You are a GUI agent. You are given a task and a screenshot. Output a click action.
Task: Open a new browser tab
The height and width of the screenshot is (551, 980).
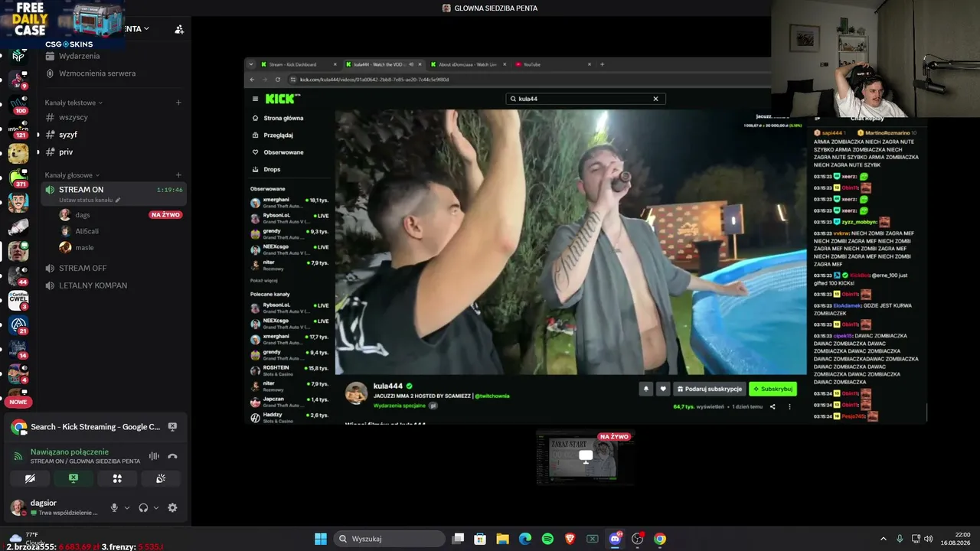pyautogui.click(x=602, y=64)
